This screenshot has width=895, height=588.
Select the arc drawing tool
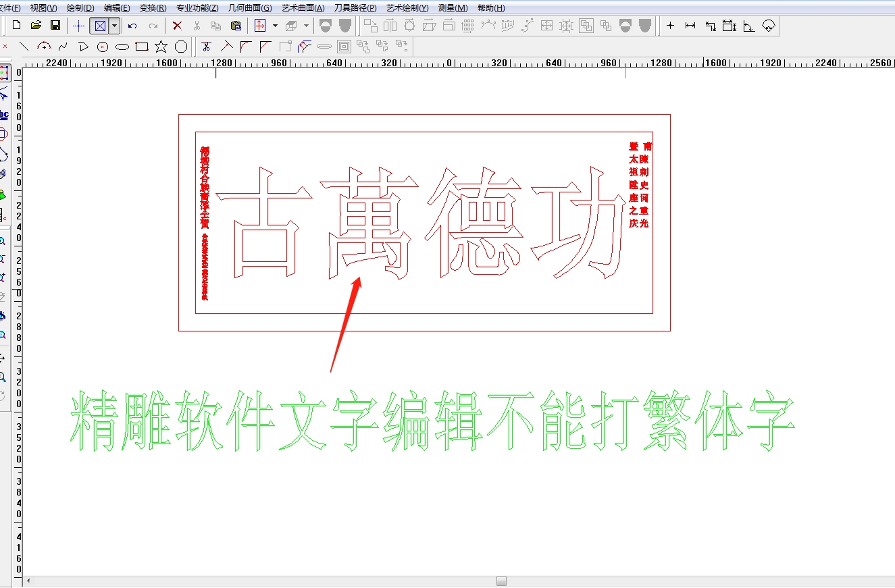[44, 47]
